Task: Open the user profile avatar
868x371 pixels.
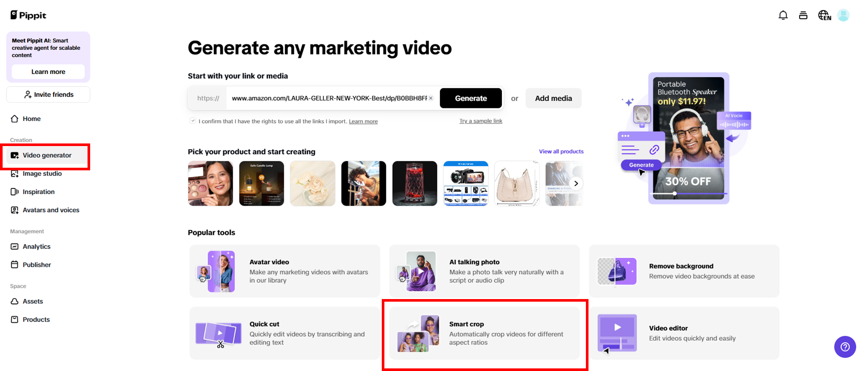Action: coord(843,16)
